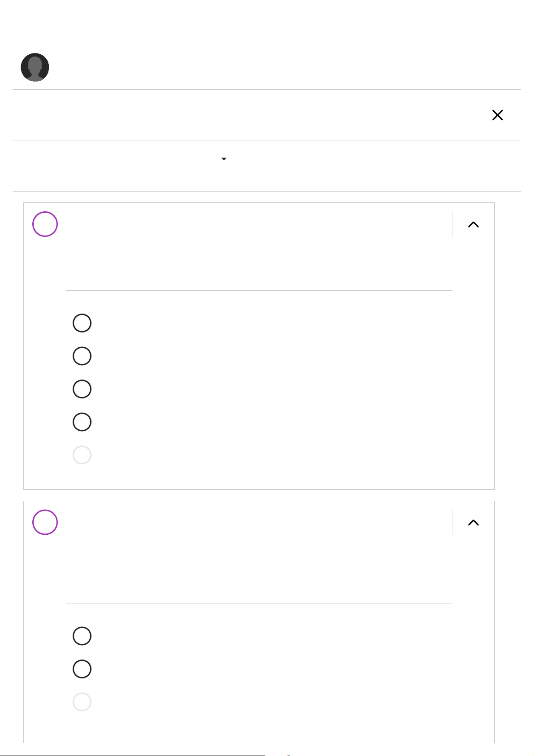Click the X icon to close the panel

[x=497, y=115]
